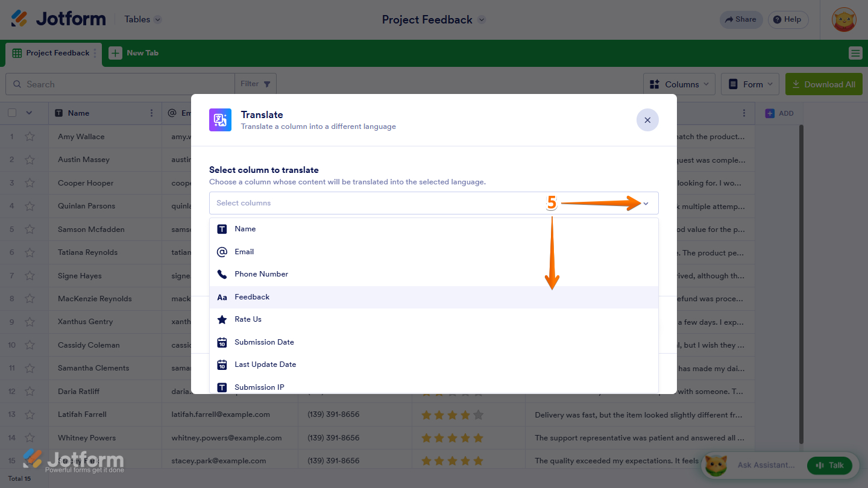
Task: Star the Amy Wallace row
Action: 30,137
